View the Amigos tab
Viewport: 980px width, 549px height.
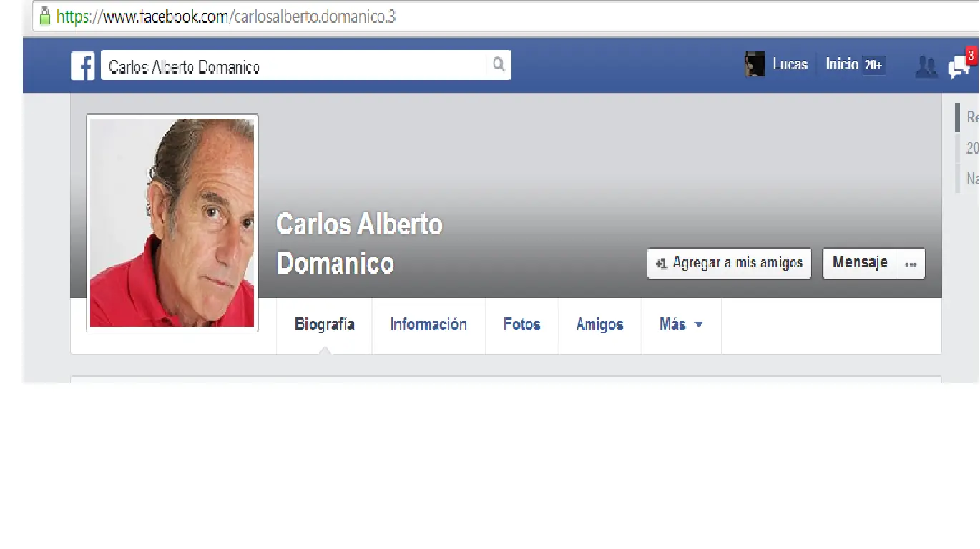(x=599, y=325)
